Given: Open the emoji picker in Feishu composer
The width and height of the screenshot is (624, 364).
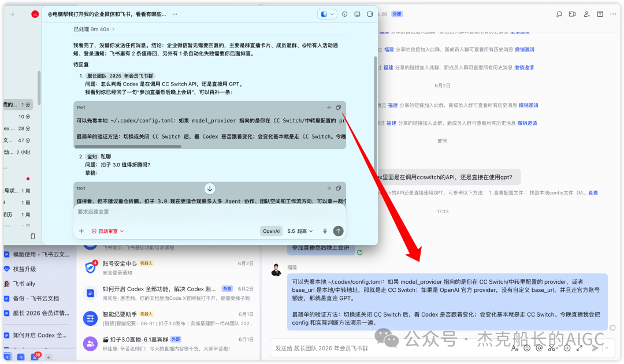Looking at the screenshot, I should point(527,348).
